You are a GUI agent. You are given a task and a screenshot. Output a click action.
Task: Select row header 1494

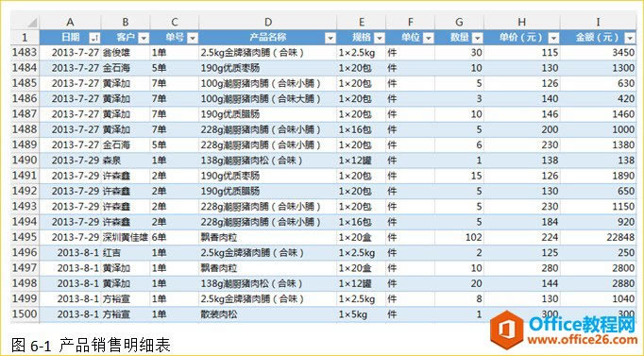25,222
